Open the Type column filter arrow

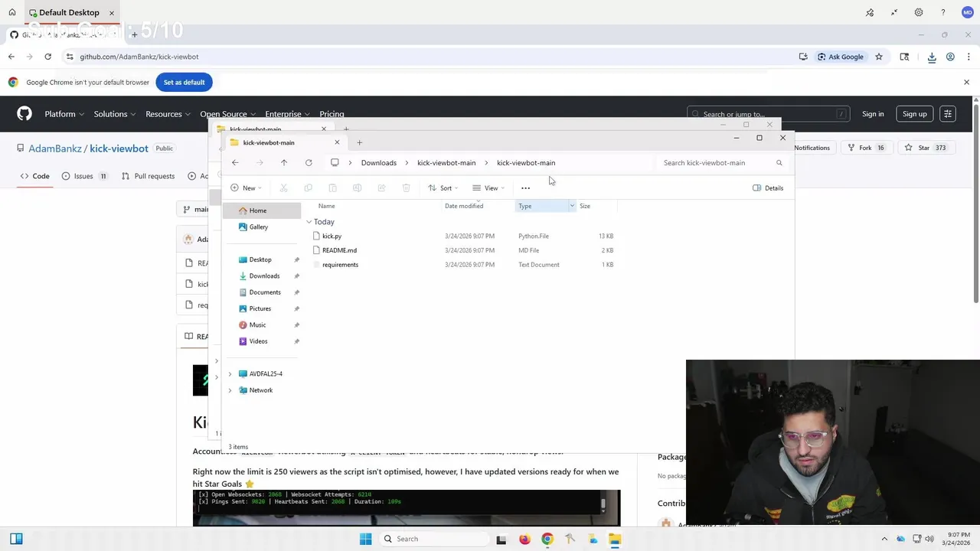point(571,206)
